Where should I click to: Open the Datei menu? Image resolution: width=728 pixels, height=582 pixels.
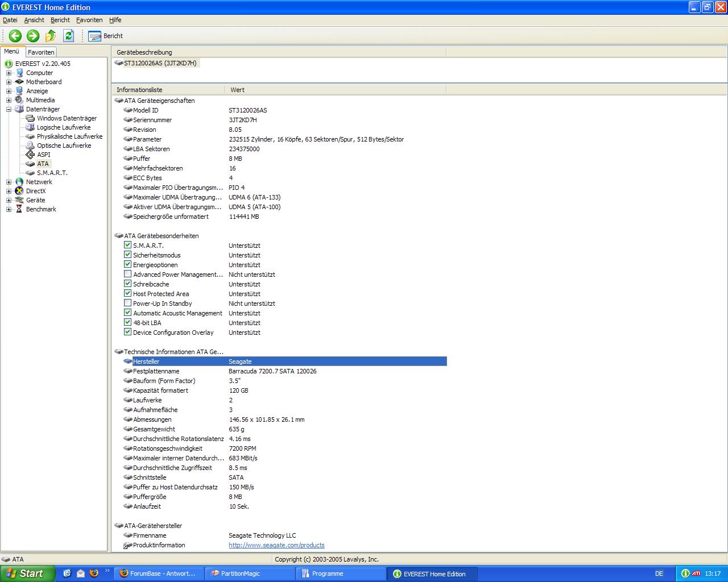coord(10,20)
